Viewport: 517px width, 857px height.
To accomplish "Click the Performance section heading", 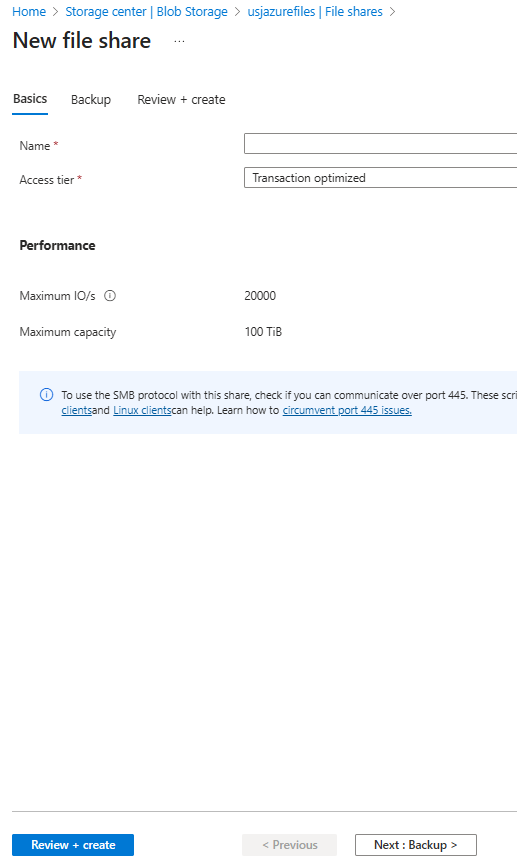I will pos(57,245).
